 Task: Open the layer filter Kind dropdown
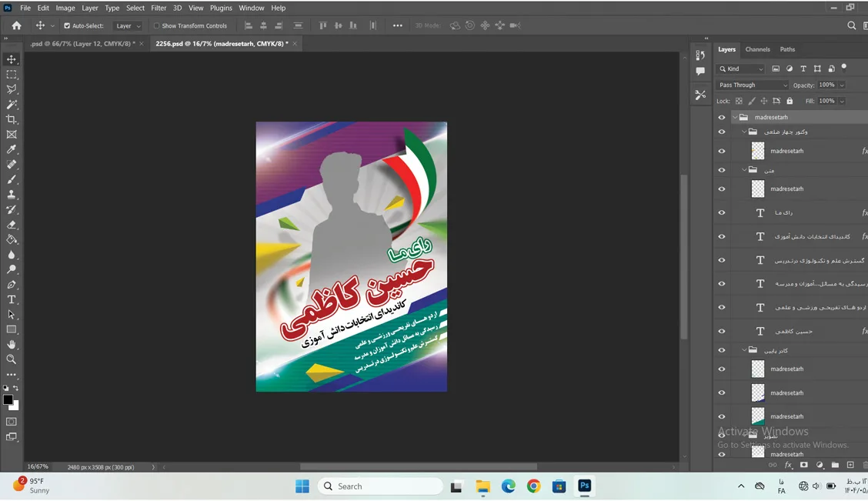tap(741, 68)
